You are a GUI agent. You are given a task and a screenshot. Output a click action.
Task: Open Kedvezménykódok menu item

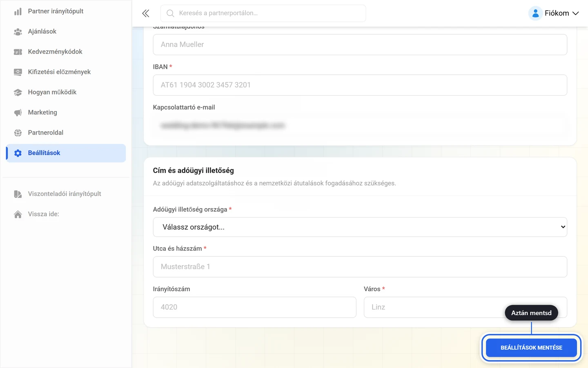click(66, 52)
